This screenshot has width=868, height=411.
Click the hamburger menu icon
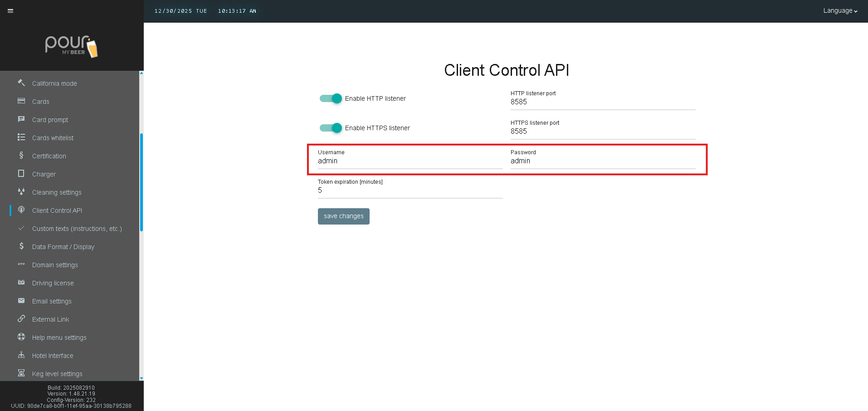[10, 11]
